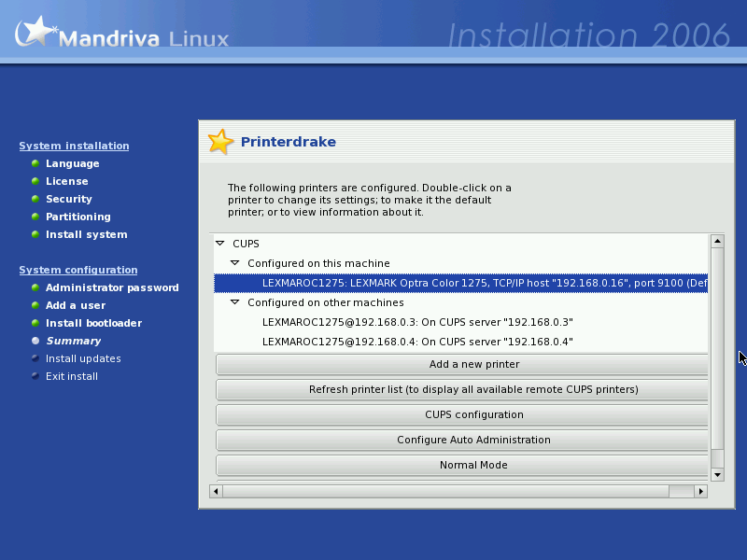The width and height of the screenshot is (747, 560).
Task: Click the Install system step
Action: pos(86,234)
